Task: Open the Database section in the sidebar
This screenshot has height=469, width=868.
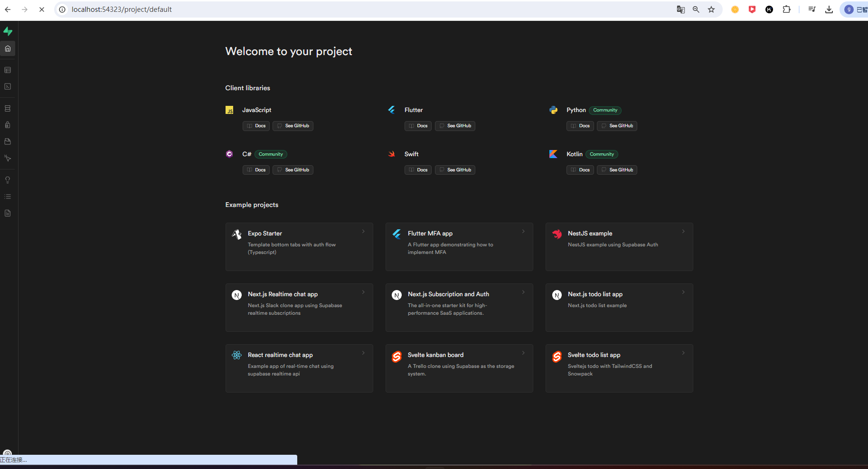Action: pyautogui.click(x=8, y=108)
